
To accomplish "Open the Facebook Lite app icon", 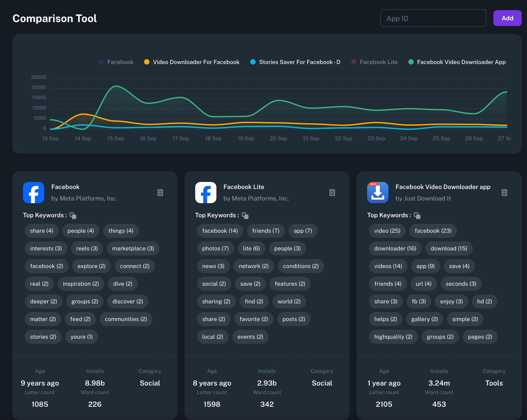I will tap(206, 192).
